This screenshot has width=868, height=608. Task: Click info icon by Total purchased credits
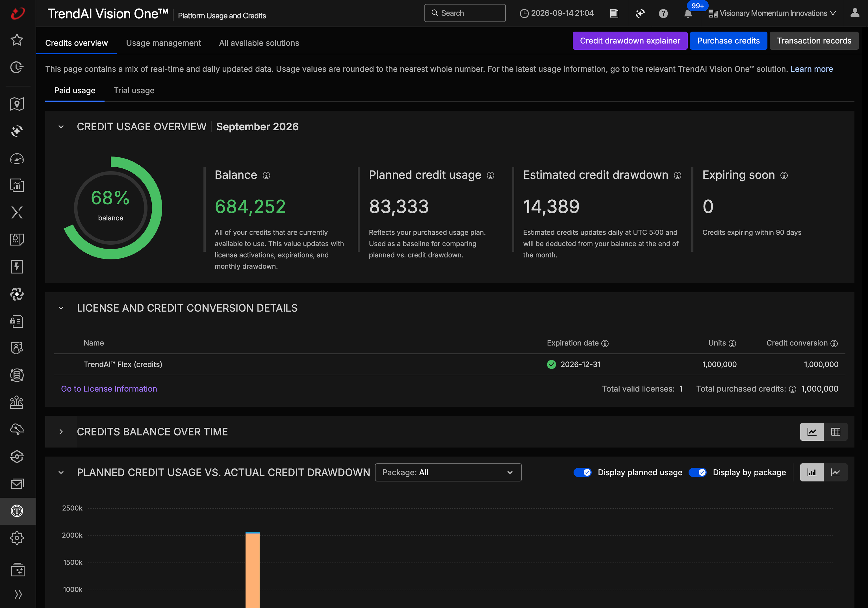pyautogui.click(x=793, y=389)
